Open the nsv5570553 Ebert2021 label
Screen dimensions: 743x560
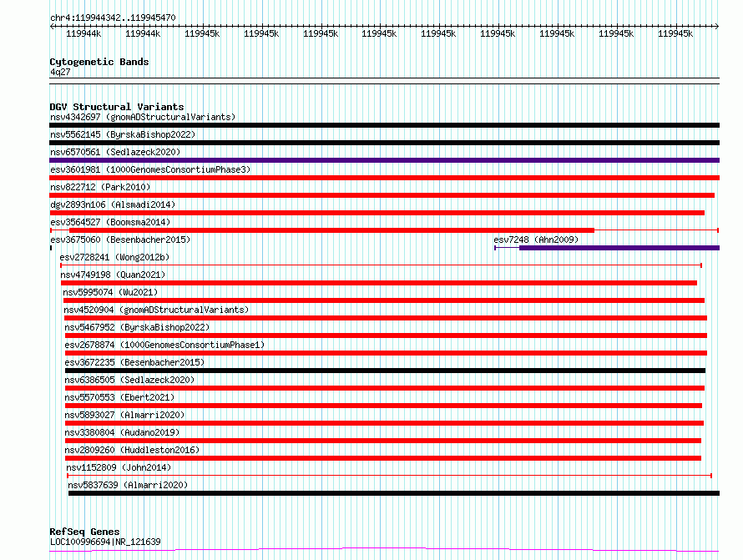tap(120, 397)
